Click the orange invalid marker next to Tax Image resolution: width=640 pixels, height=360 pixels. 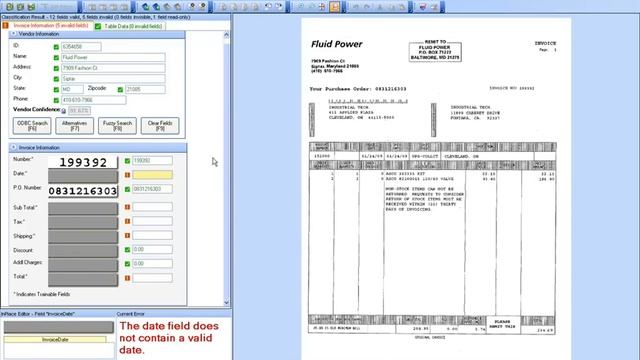tap(127, 221)
